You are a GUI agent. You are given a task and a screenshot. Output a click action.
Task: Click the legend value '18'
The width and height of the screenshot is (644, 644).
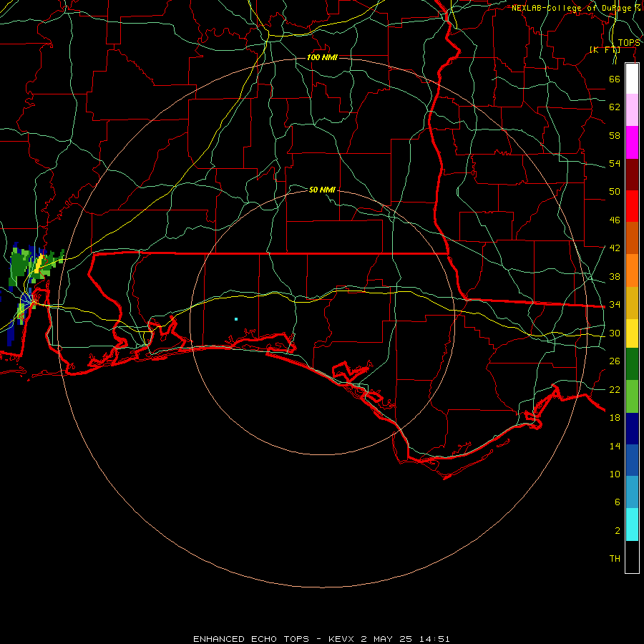615,418
